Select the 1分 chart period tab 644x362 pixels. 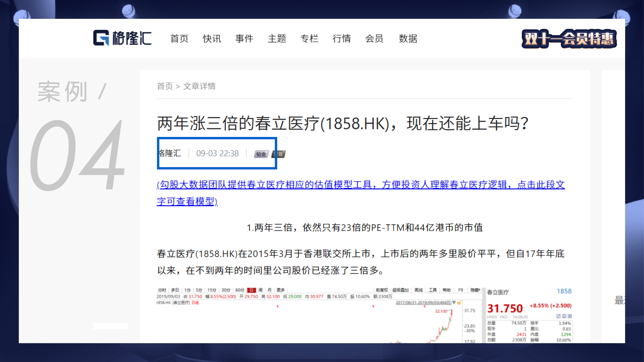(187, 290)
